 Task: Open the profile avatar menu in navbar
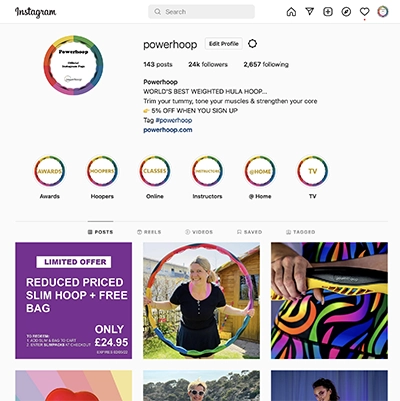tap(383, 12)
